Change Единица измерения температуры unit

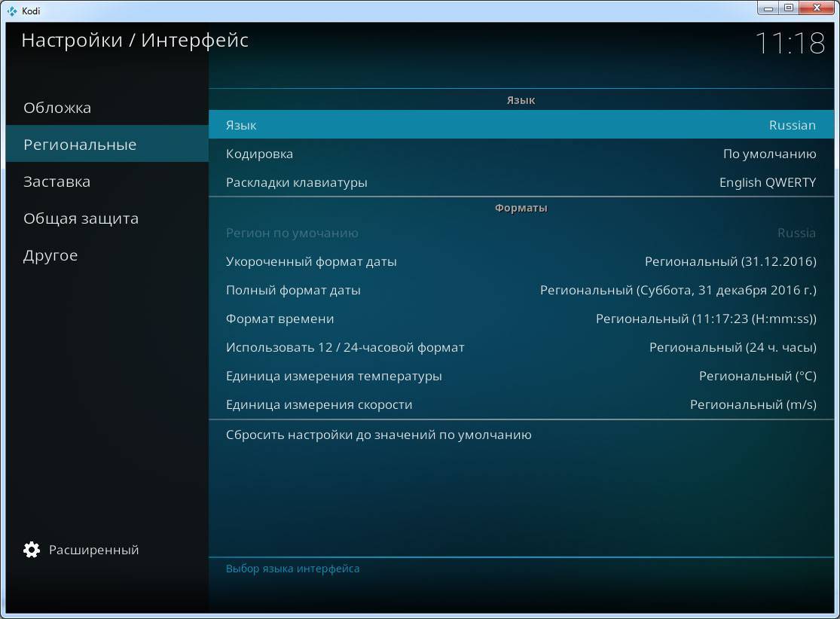point(520,376)
